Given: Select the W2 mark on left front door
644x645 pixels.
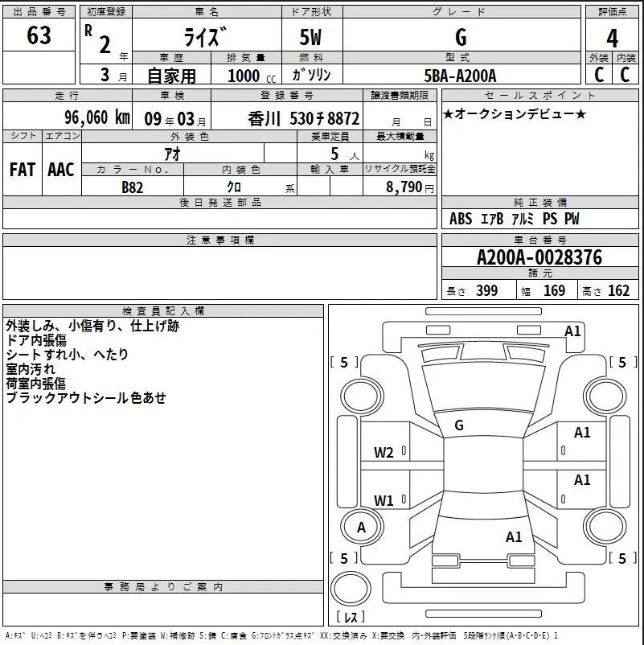Looking at the screenshot, I should [x=384, y=453].
